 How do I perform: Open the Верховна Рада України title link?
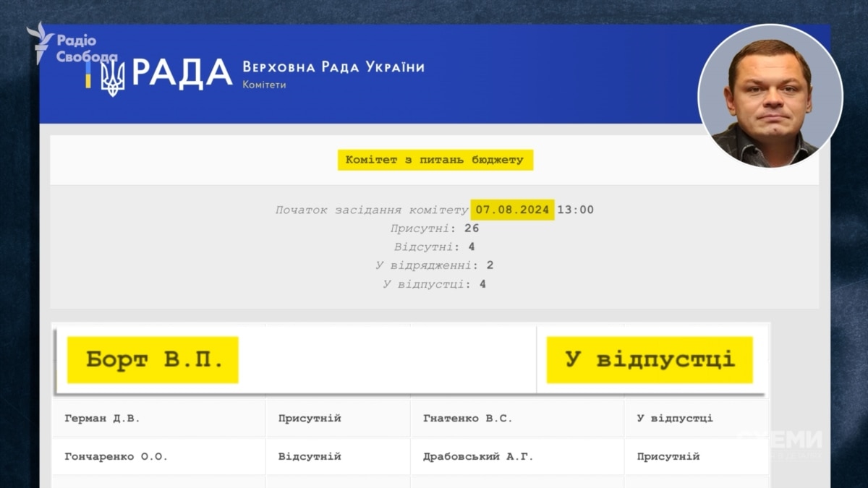(333, 67)
